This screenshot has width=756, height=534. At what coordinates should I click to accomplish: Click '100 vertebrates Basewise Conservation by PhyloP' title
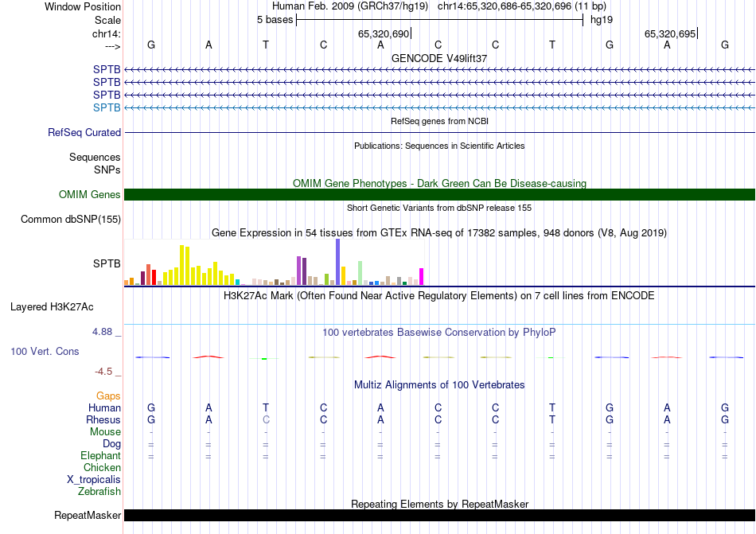439,332
